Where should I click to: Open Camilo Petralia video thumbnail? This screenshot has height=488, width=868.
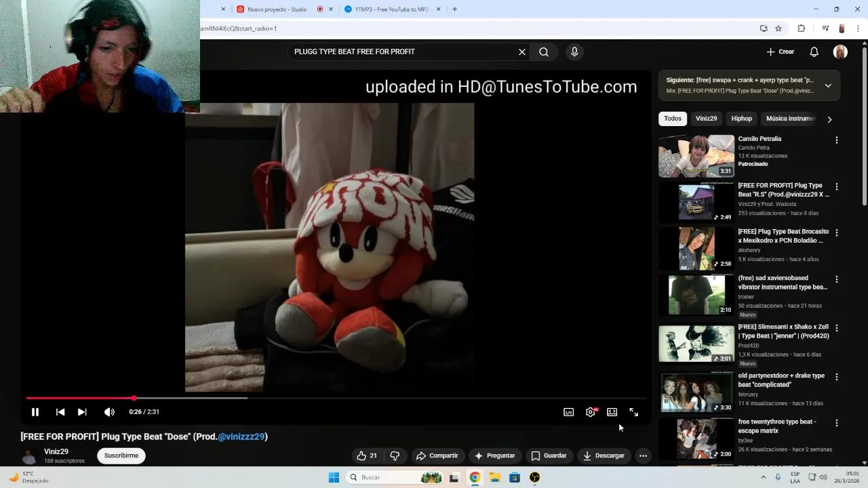coord(696,156)
